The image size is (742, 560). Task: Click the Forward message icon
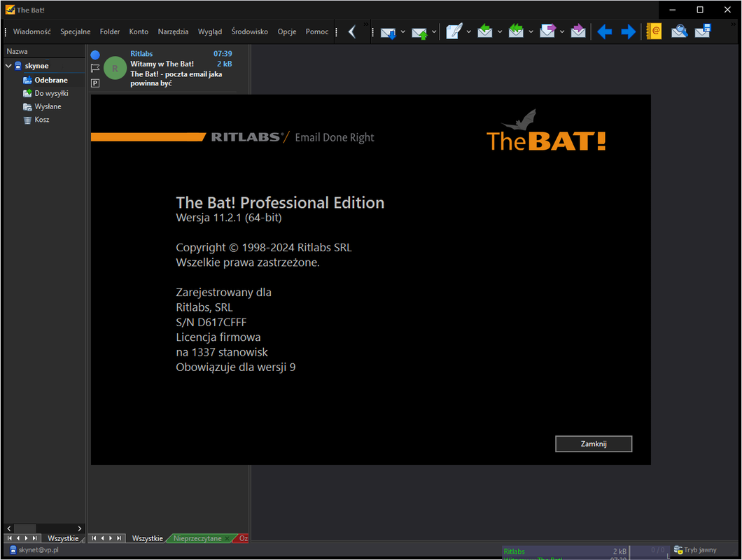pos(547,31)
